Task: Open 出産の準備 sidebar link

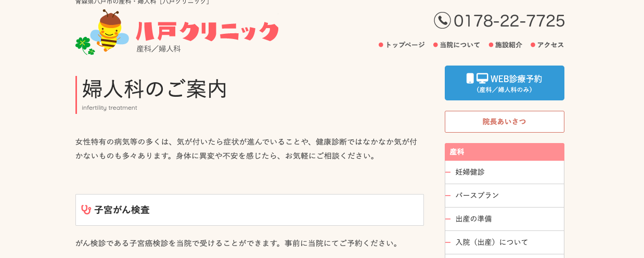Action: coord(473,218)
